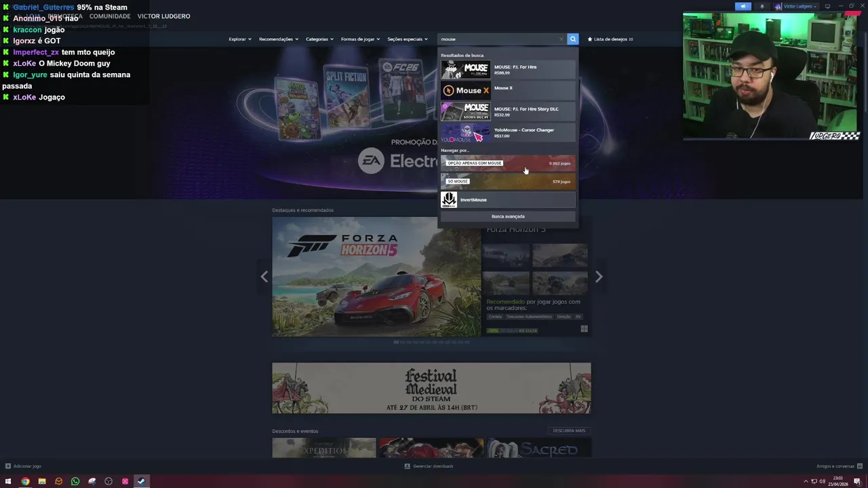This screenshot has height=488, width=868.
Task: Open File Explorer from the taskbar
Action: [x=42, y=482]
